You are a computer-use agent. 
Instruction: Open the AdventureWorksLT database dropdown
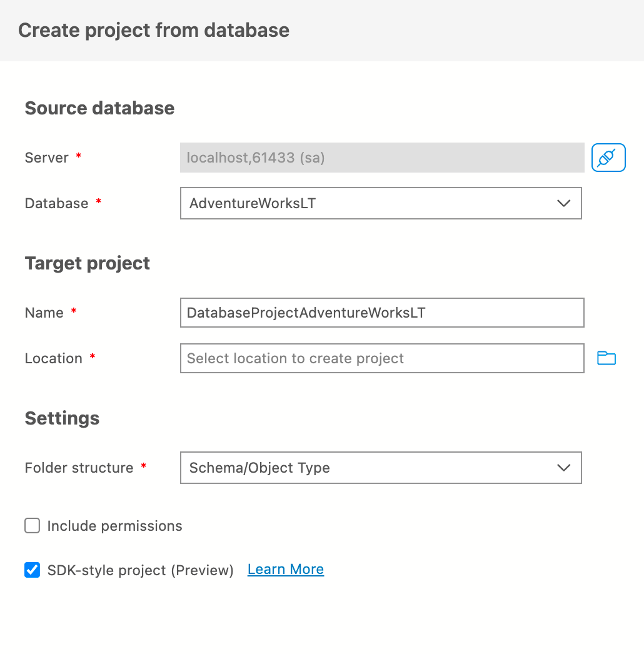click(x=380, y=203)
